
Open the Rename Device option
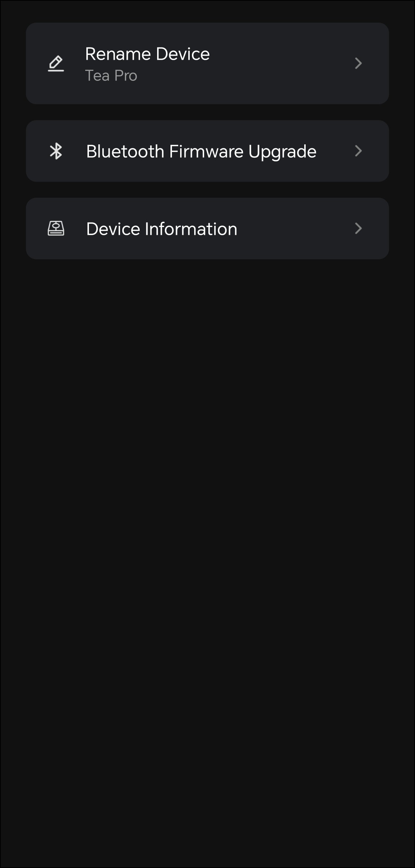(207, 63)
